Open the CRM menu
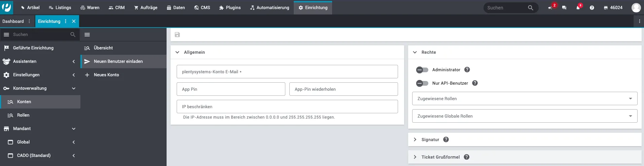This screenshot has height=166, width=644. [116, 7]
